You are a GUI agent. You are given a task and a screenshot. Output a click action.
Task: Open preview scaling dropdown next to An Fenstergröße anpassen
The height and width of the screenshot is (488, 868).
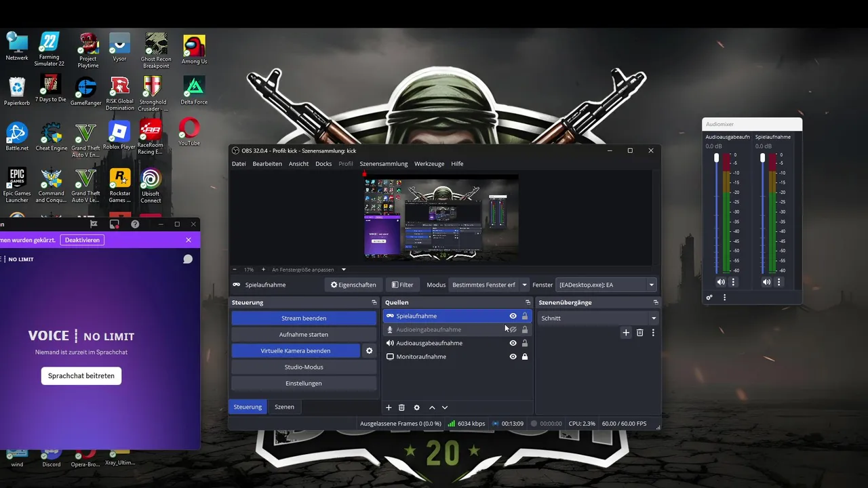tap(344, 270)
